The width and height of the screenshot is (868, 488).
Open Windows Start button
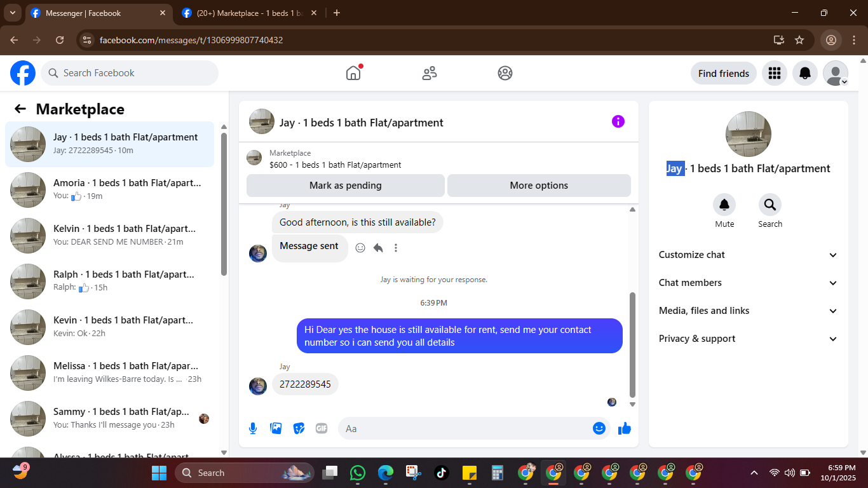(x=159, y=473)
